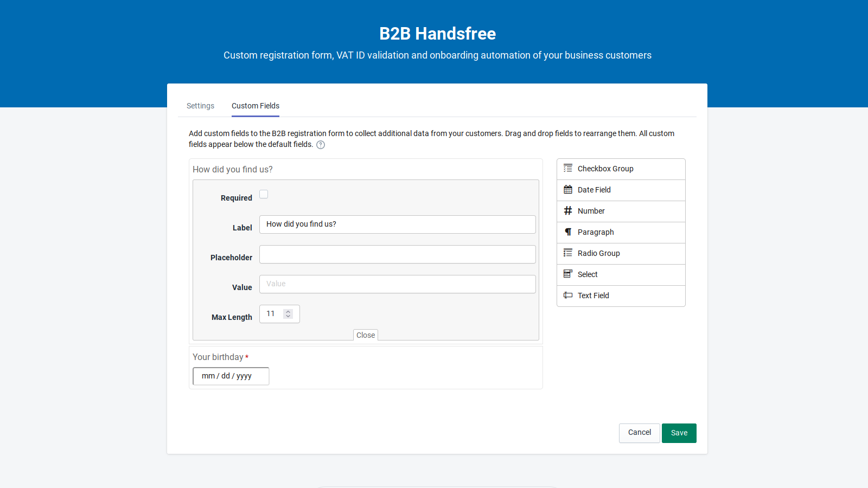This screenshot has height=488, width=868.
Task: Click the Date Field calendar icon
Action: (568, 190)
